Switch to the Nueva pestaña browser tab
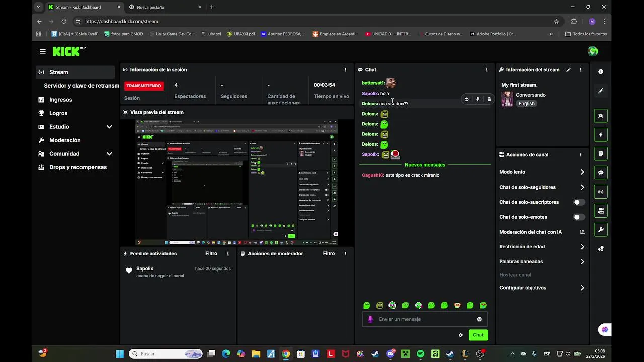644x362 pixels. pos(165,7)
